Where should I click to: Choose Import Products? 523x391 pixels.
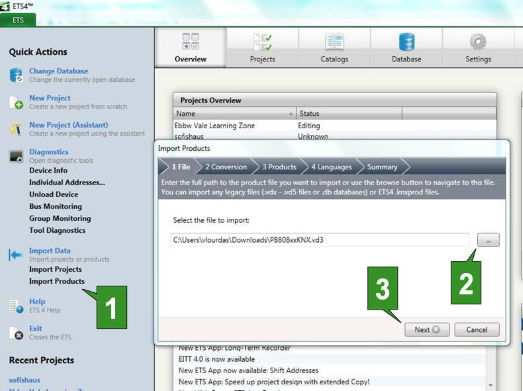(x=57, y=281)
